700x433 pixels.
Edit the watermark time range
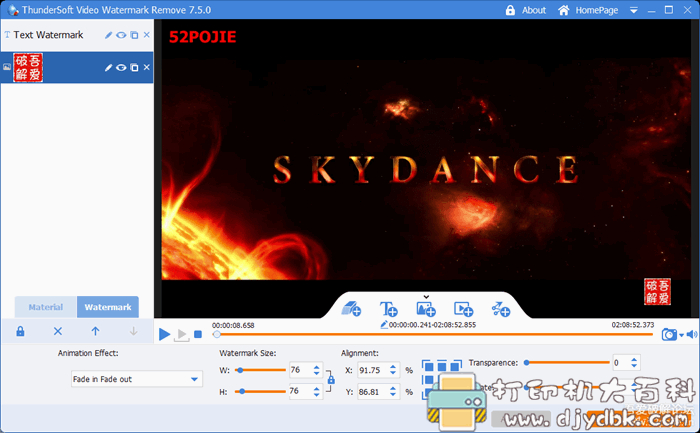pyautogui.click(x=384, y=325)
